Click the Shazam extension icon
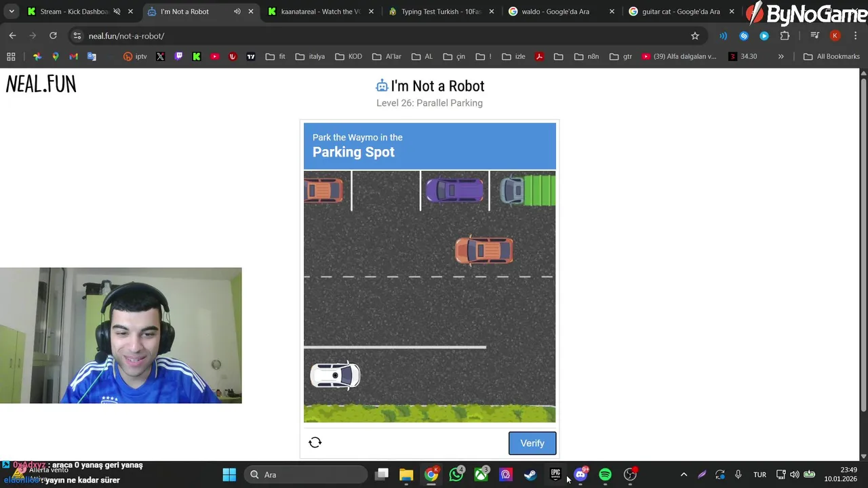Screen dimensions: 868x488 744,36
